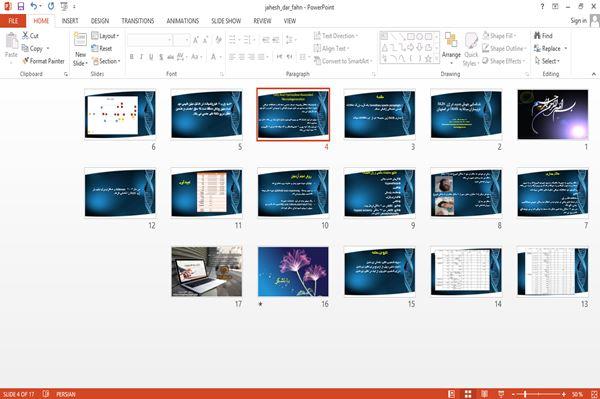
Task: Open the TRANSITIONS ribbon tab
Action: click(x=138, y=21)
